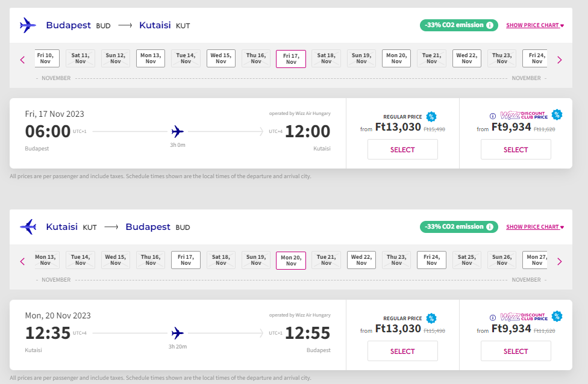Click CO2 emission info icon for Budapest-Kutaisi
Image resolution: width=588 pixels, height=384 pixels.
click(490, 25)
